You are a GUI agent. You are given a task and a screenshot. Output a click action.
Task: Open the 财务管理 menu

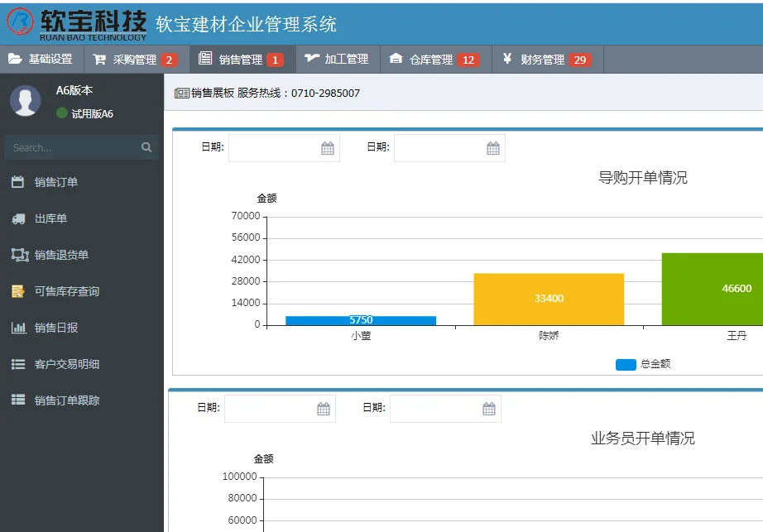[x=548, y=60]
